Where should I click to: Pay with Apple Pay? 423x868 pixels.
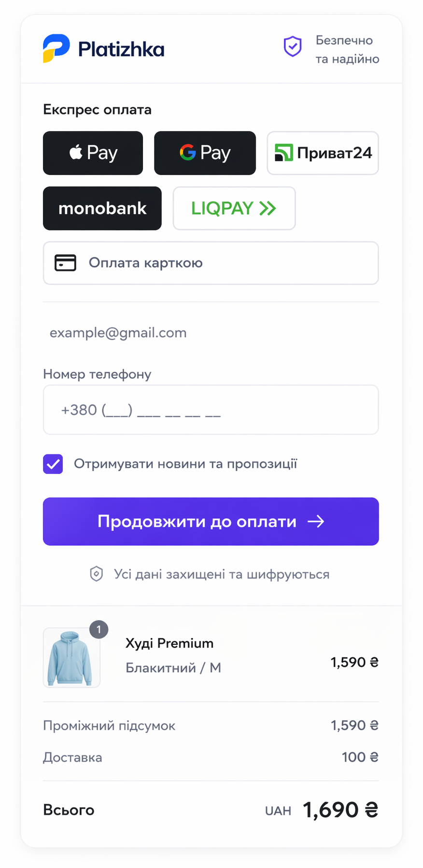point(93,153)
